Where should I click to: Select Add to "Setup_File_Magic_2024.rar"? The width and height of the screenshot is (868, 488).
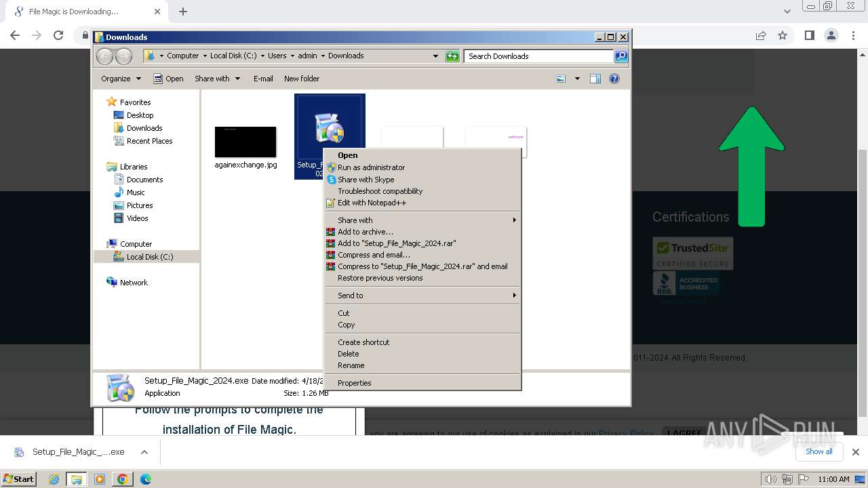click(x=397, y=243)
